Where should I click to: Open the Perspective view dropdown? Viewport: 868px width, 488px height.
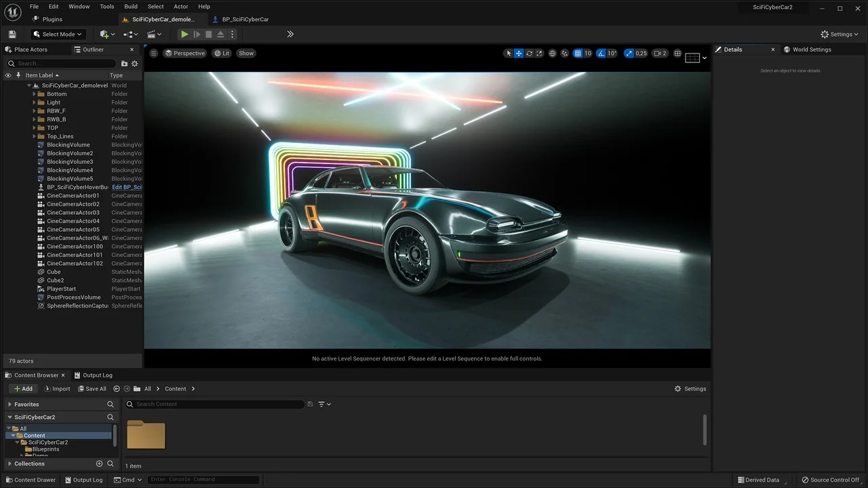(184, 53)
